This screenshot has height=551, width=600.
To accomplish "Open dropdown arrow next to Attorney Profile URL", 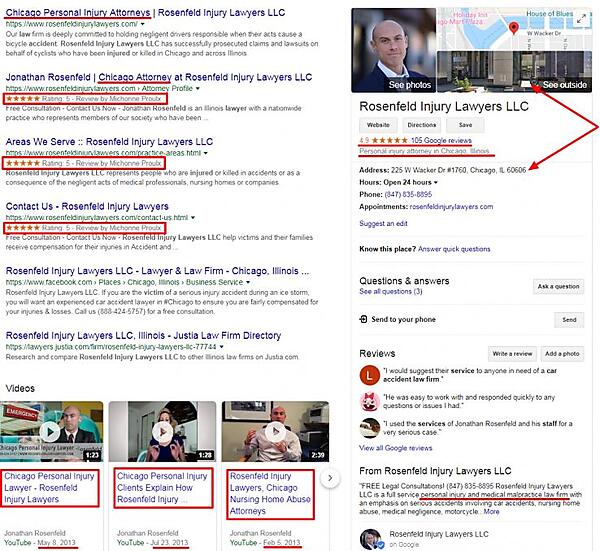I will tap(197, 89).
